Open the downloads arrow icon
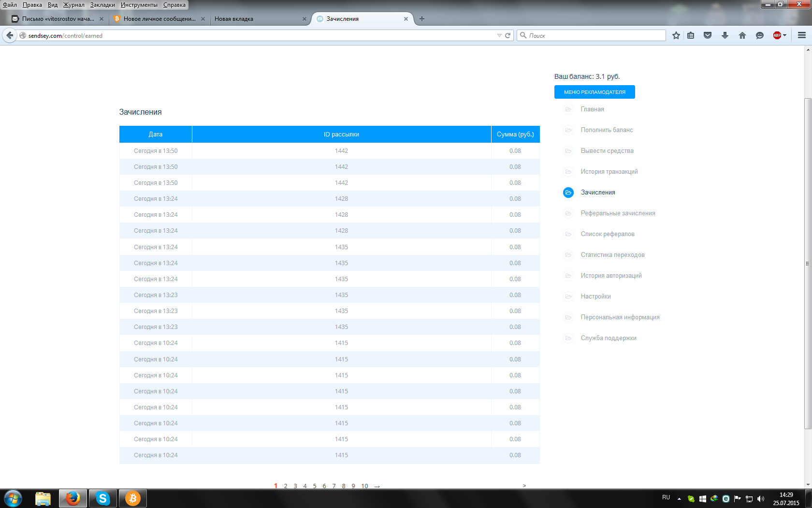The height and width of the screenshot is (508, 812). [x=725, y=35]
